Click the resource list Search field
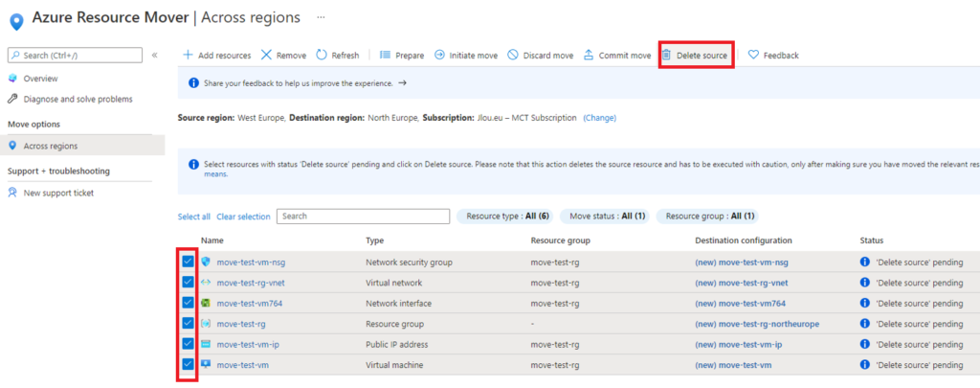Image resolution: width=980 pixels, height=388 pixels. point(363,216)
